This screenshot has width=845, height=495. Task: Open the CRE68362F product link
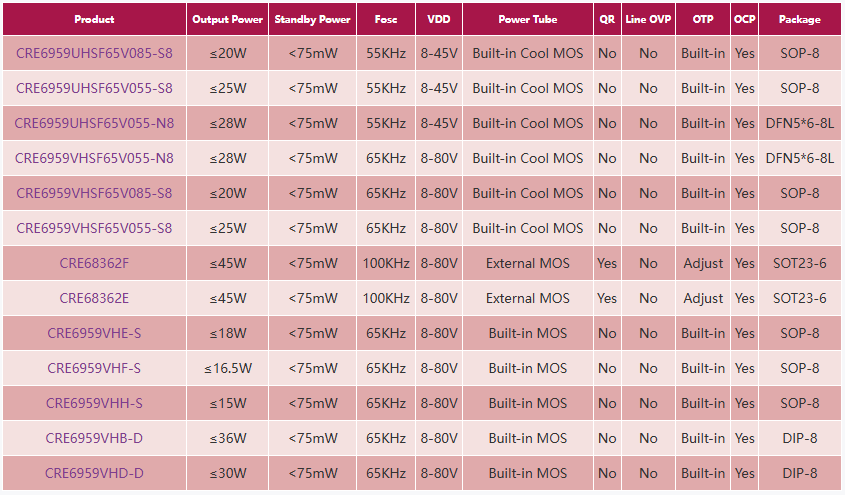(x=94, y=263)
